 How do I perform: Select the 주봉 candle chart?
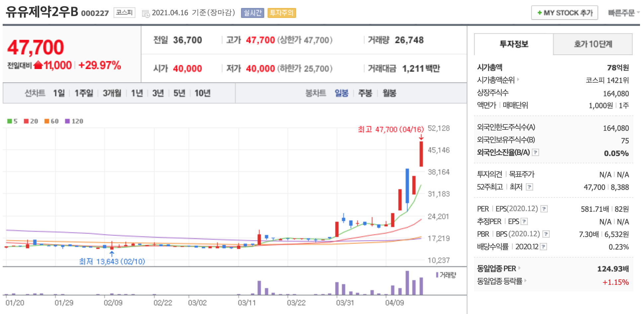[x=365, y=93]
